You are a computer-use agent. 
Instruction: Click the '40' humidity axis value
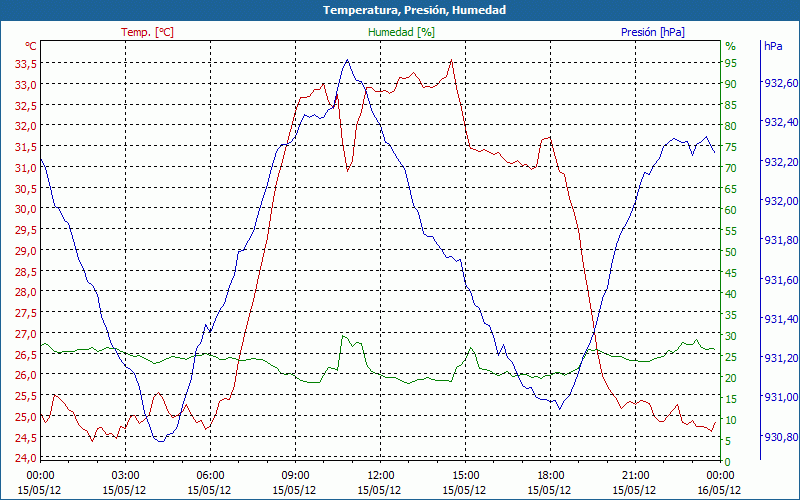coord(731,294)
